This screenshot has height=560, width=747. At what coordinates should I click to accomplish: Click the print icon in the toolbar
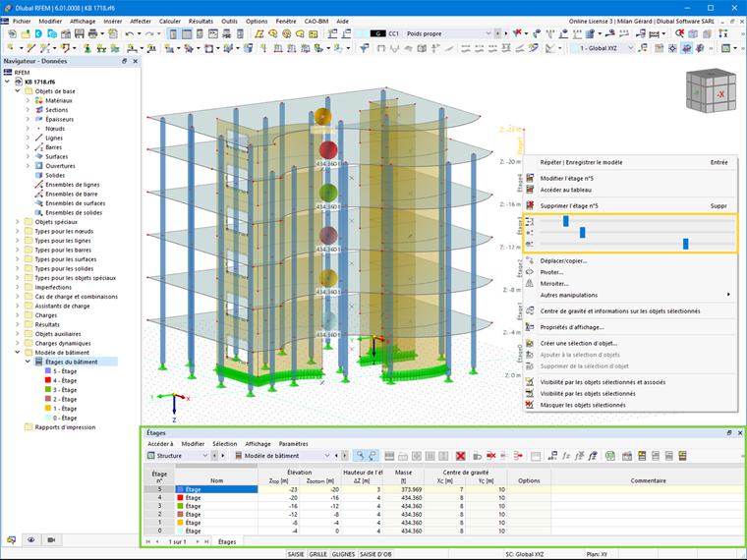coord(93,33)
